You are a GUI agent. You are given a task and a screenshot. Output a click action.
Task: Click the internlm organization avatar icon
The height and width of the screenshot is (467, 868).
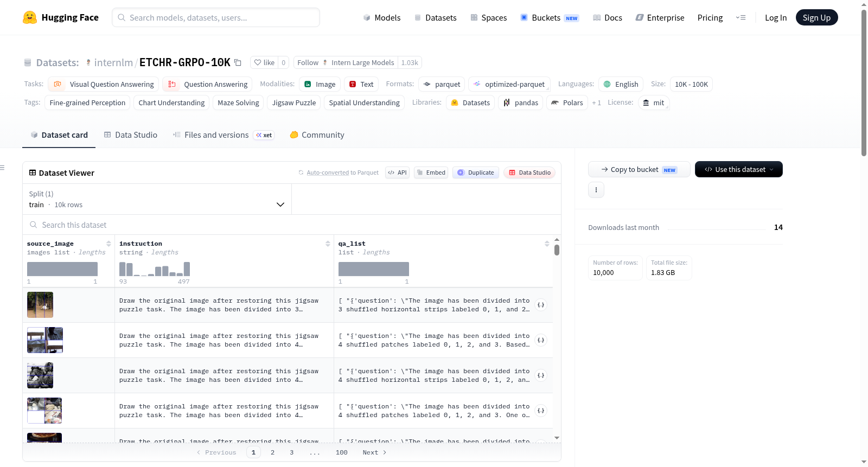(88, 62)
